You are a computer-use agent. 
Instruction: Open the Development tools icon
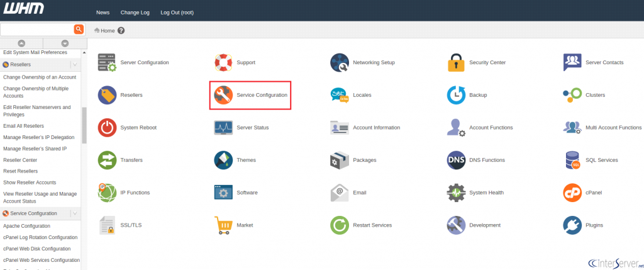click(x=456, y=225)
